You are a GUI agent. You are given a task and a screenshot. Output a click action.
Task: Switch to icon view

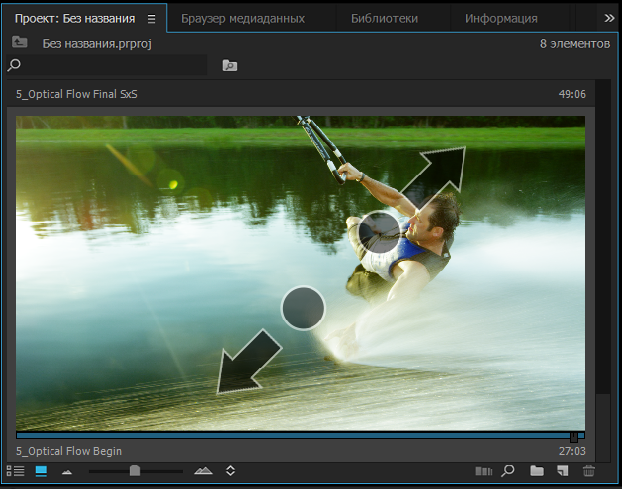coord(41,471)
